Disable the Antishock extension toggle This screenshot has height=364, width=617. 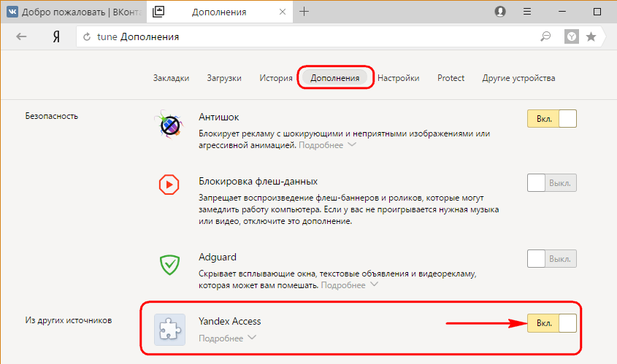(x=551, y=118)
